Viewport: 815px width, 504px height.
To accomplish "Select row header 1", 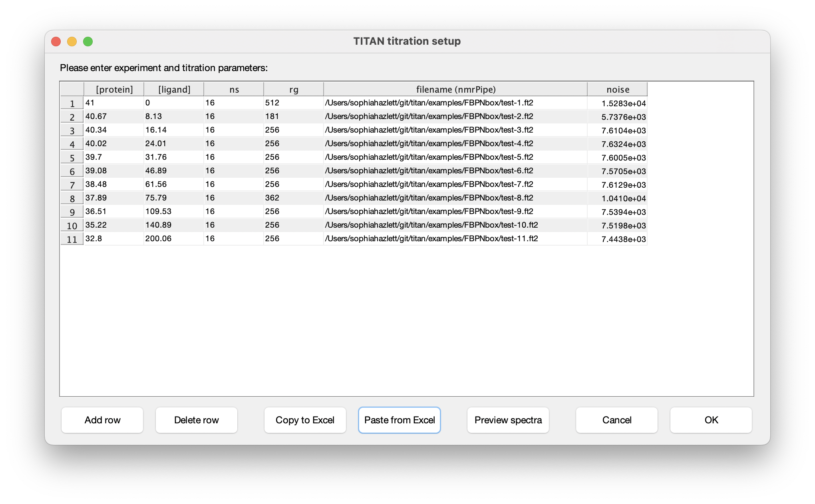I will click(x=72, y=103).
